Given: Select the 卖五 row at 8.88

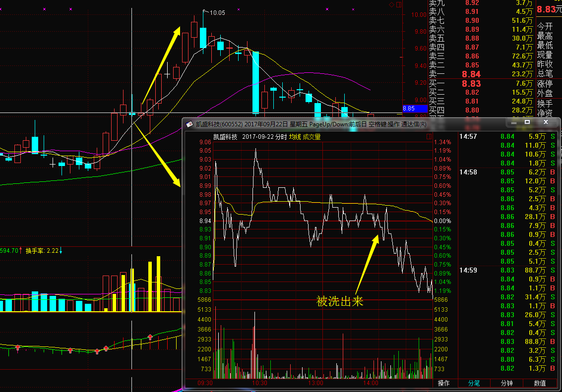Looking at the screenshot, I should click(x=481, y=38).
